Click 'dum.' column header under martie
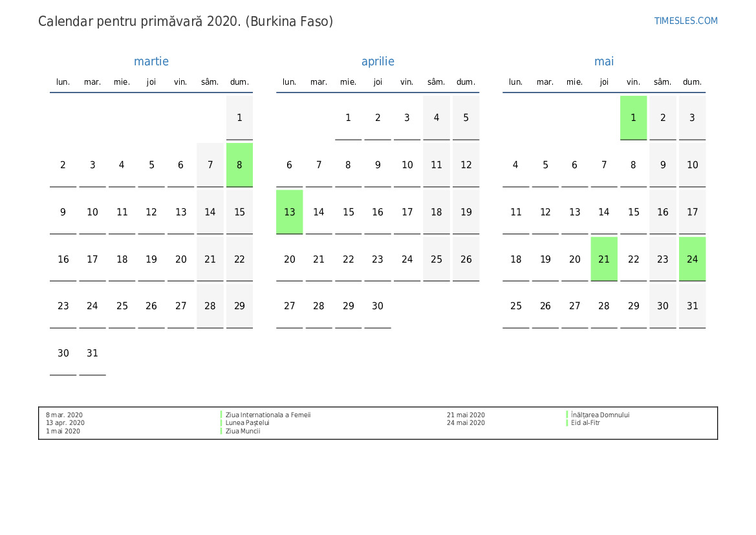756x535 pixels. pos(240,82)
